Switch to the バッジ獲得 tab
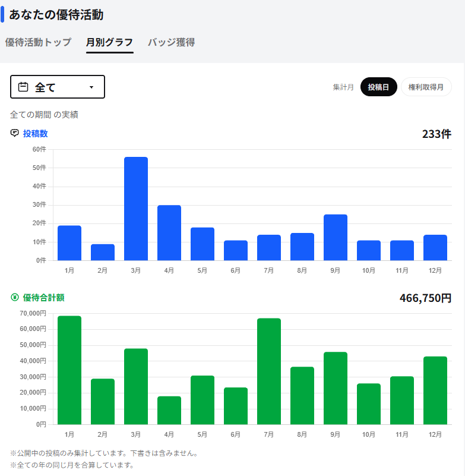Viewport: 465px width, 476px height. coord(172,42)
